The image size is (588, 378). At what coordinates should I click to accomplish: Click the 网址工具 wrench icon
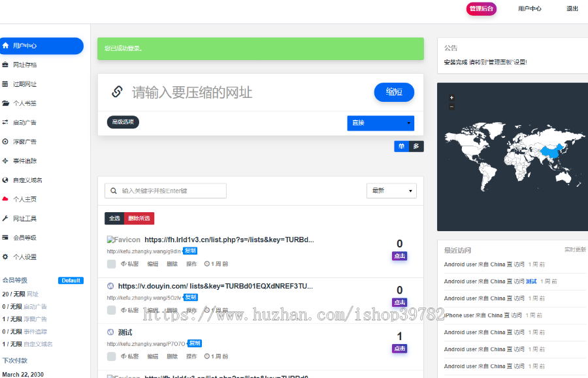(5, 218)
